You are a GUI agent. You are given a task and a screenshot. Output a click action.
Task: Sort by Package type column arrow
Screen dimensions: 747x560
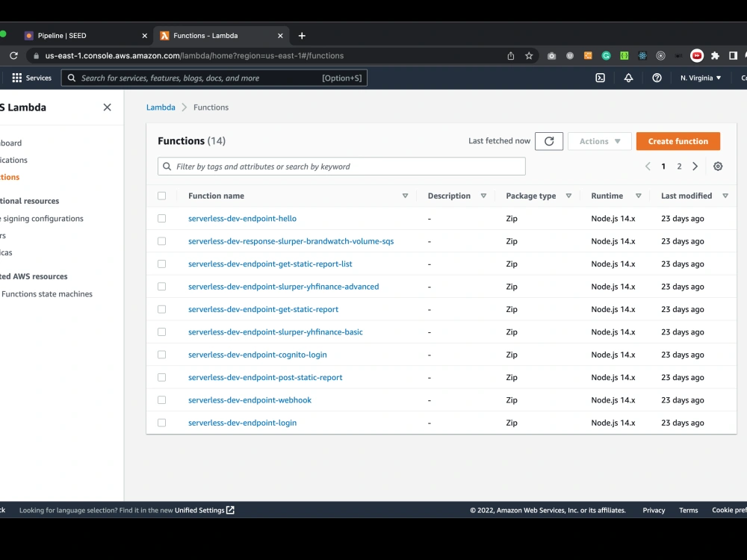coord(568,196)
